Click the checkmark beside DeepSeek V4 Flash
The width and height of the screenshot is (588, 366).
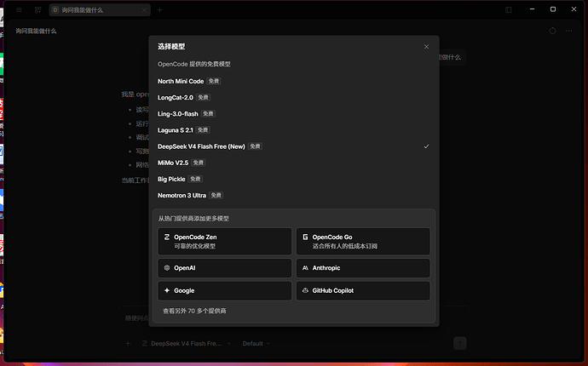(426, 146)
